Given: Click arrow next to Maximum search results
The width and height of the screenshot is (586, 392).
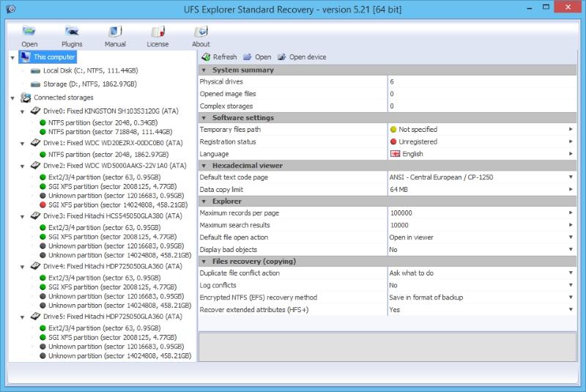Looking at the screenshot, I should pos(571,225).
